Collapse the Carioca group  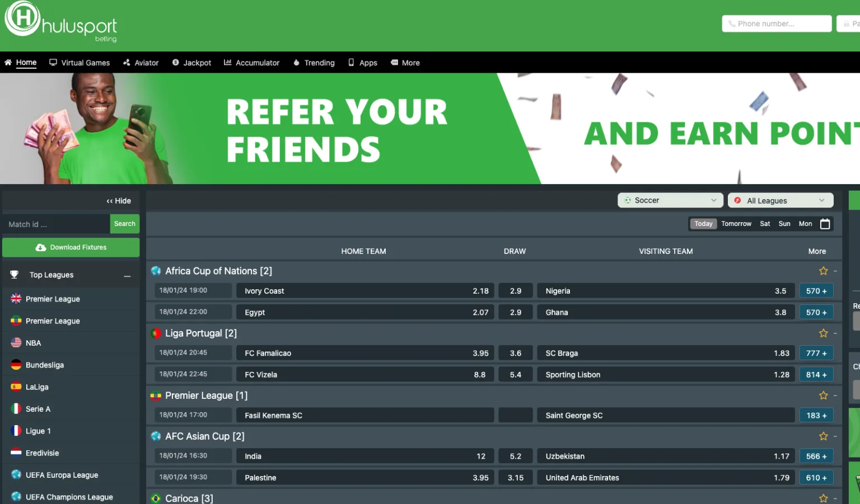(x=835, y=498)
